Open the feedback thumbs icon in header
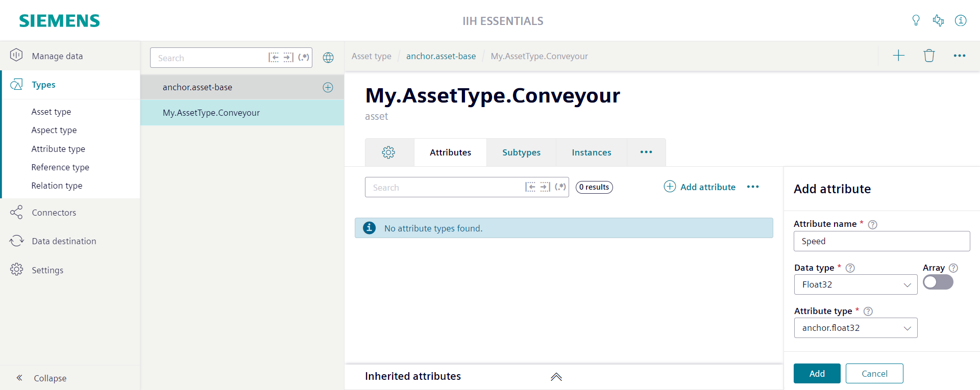Viewport: 980px width, 390px height. click(938, 20)
